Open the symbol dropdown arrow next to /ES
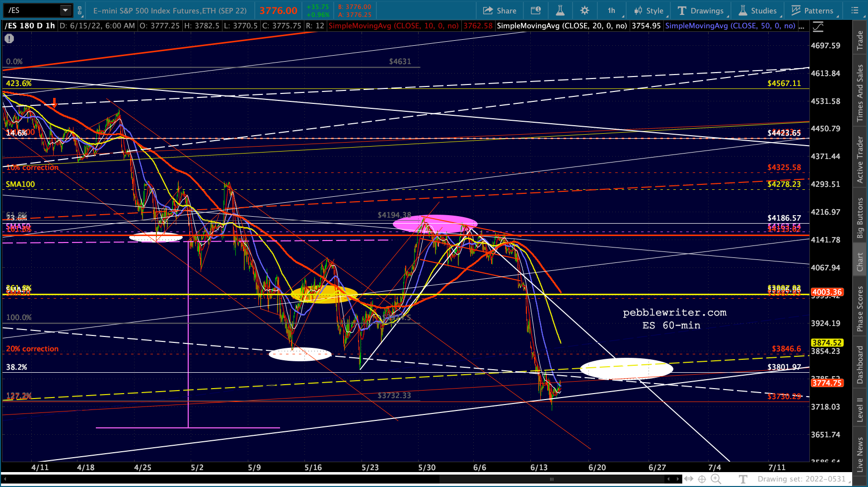Image resolution: width=868 pixels, height=487 pixels. coord(66,10)
